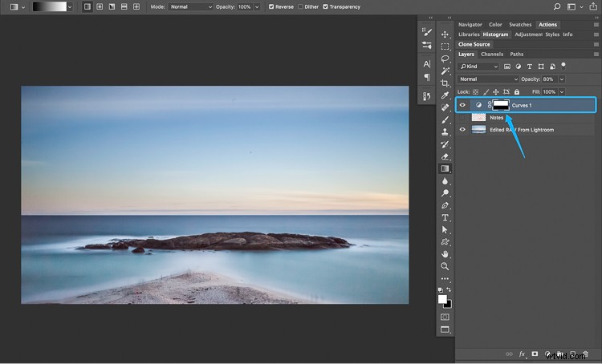Select the Clone Stamp tool
Image resolution: width=602 pixels, height=364 pixels.
point(445,132)
